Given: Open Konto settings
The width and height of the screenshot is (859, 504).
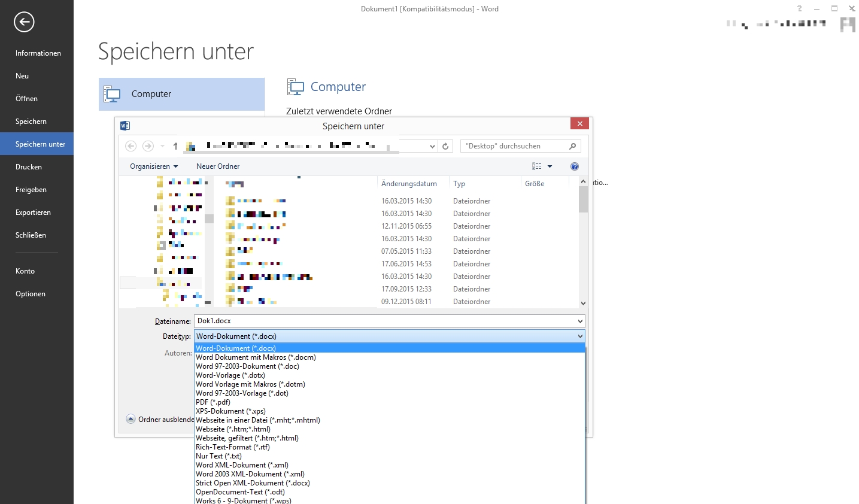Looking at the screenshot, I should tap(37, 271).
